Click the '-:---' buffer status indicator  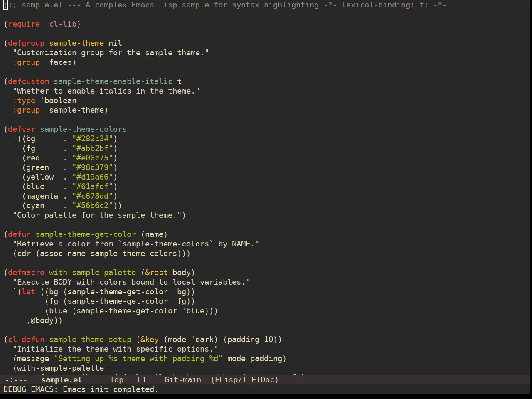tap(16, 379)
